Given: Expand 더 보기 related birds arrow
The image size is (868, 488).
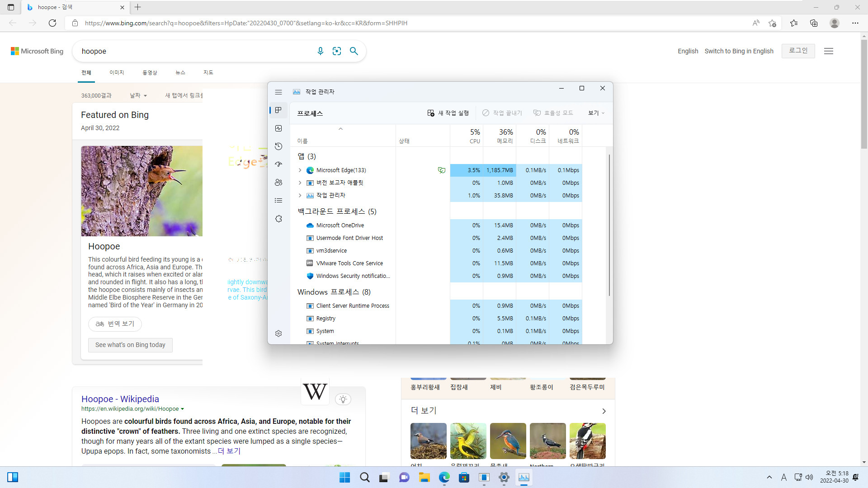Looking at the screenshot, I should click(604, 411).
